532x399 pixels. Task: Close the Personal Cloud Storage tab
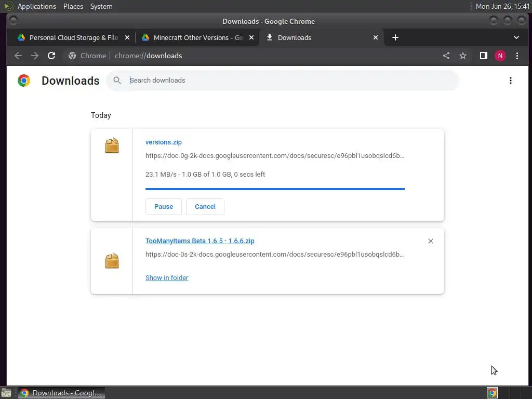127,37
